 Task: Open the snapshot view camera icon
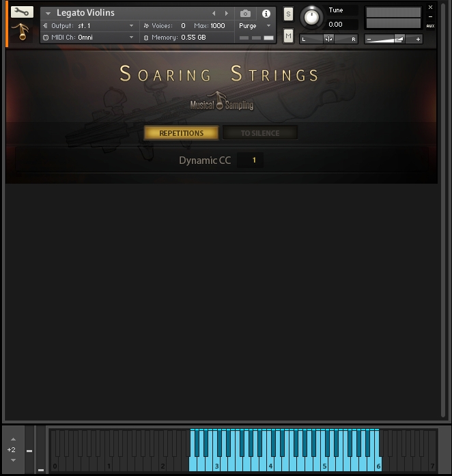245,14
